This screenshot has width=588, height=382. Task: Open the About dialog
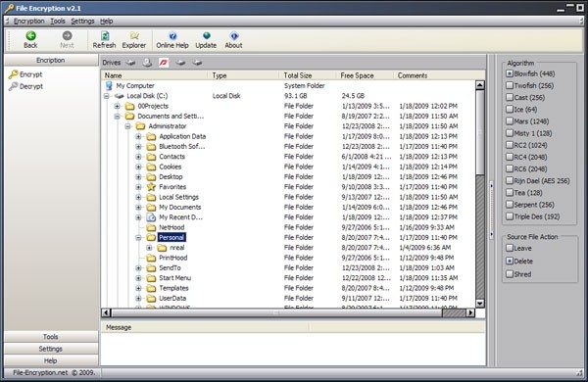(233, 40)
